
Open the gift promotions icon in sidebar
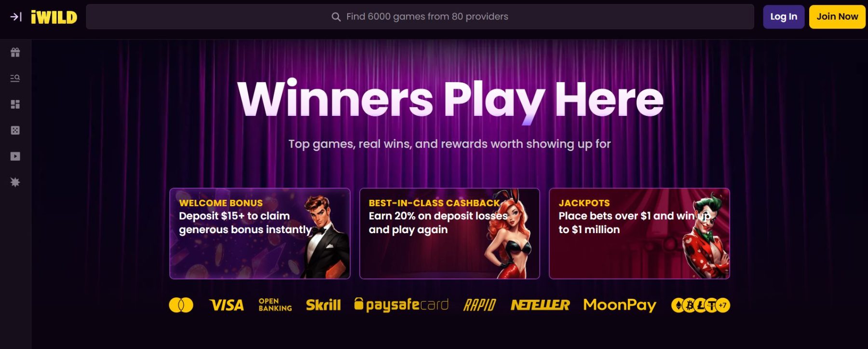pyautogui.click(x=15, y=52)
